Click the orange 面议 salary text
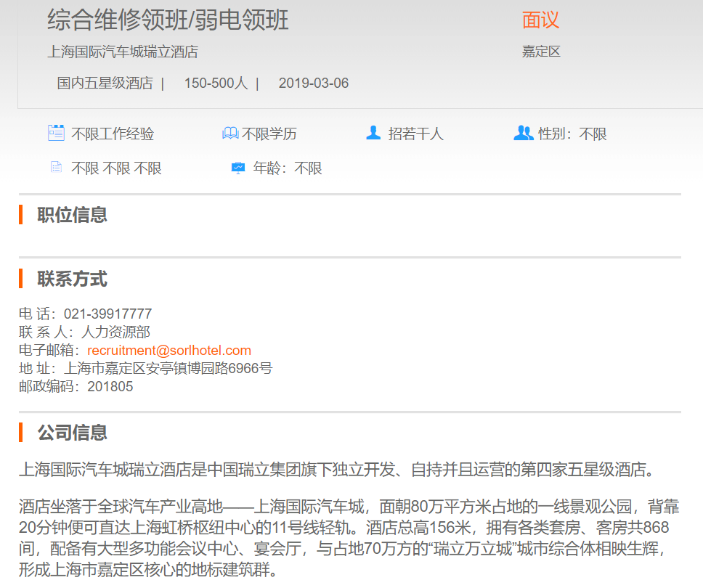The width and height of the screenshot is (703, 588). [540, 20]
